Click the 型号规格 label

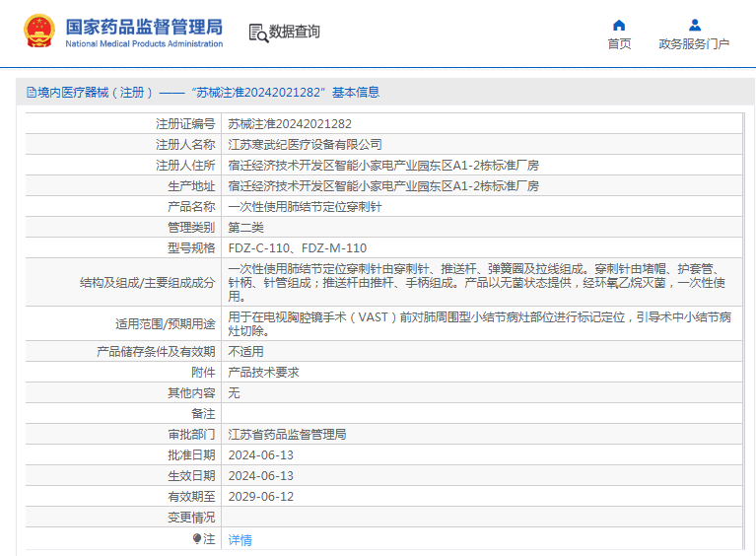click(x=191, y=248)
